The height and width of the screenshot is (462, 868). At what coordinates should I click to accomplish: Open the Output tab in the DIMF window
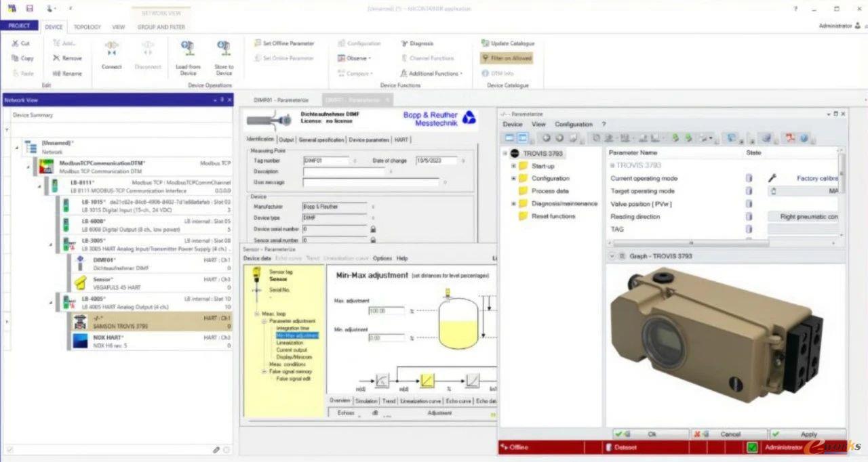[287, 140]
